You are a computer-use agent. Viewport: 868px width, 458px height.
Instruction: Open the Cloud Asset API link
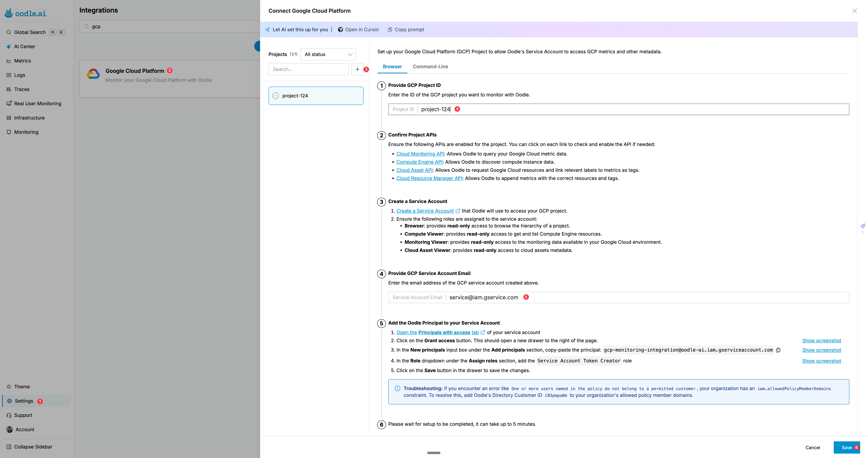point(414,170)
